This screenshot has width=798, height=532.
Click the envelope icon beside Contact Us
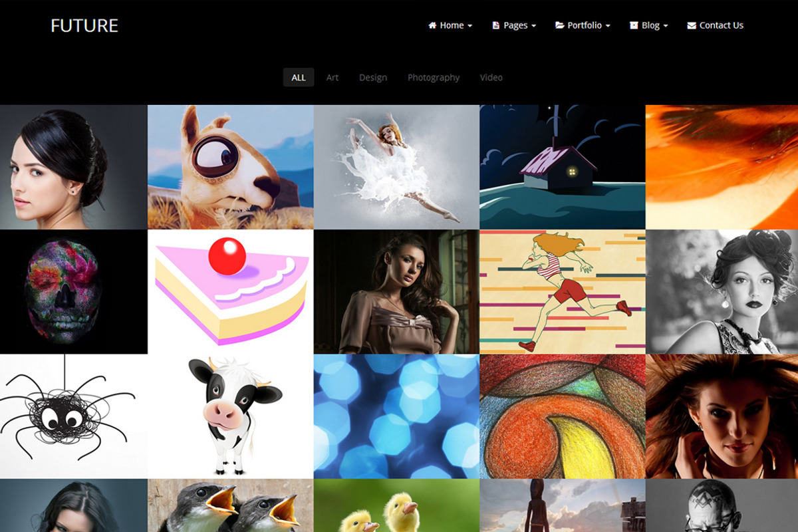click(x=692, y=25)
